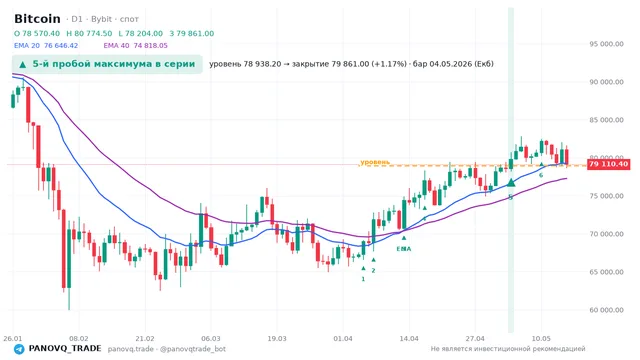Click the green triangle above signal number 6
640x360 pixels.
(541, 164)
